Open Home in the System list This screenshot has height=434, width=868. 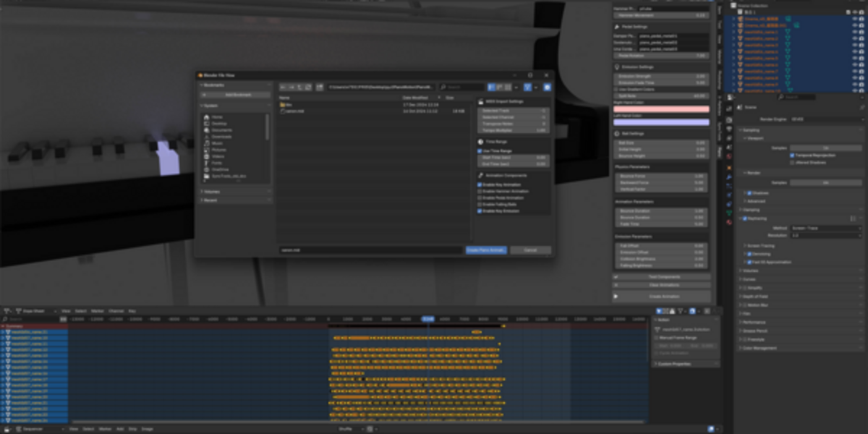tap(217, 117)
